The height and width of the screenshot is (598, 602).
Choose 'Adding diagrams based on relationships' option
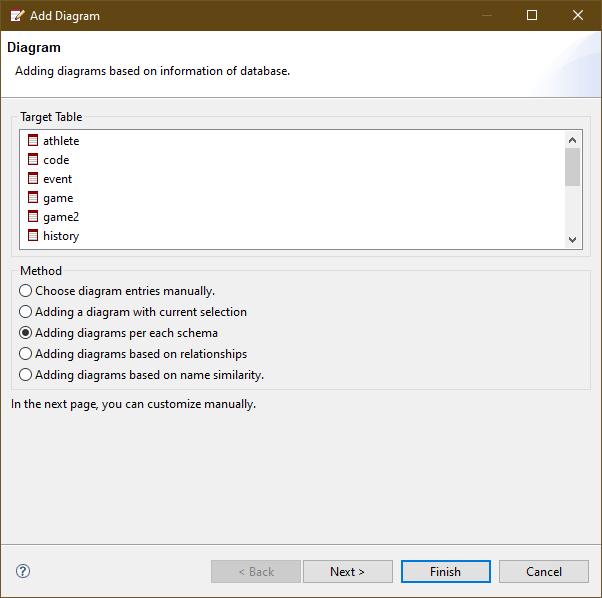pos(26,354)
